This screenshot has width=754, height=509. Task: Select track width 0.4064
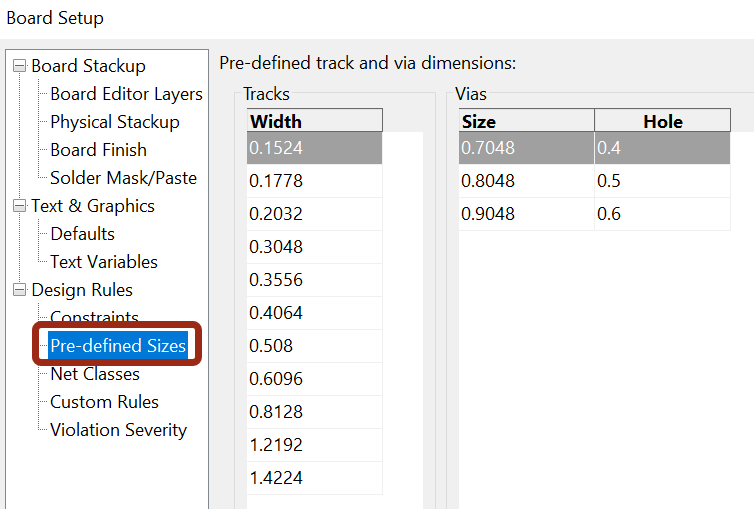[314, 313]
